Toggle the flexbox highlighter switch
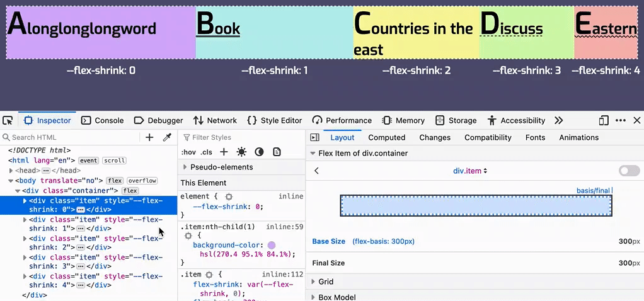Image resolution: width=644 pixels, height=301 pixels. pos(629,171)
